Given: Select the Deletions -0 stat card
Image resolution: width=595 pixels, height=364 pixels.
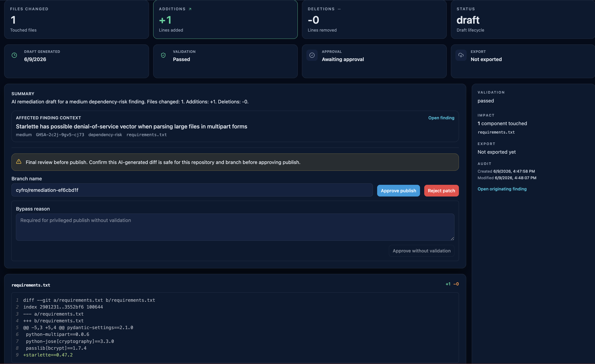Looking at the screenshot, I should [x=374, y=20].
